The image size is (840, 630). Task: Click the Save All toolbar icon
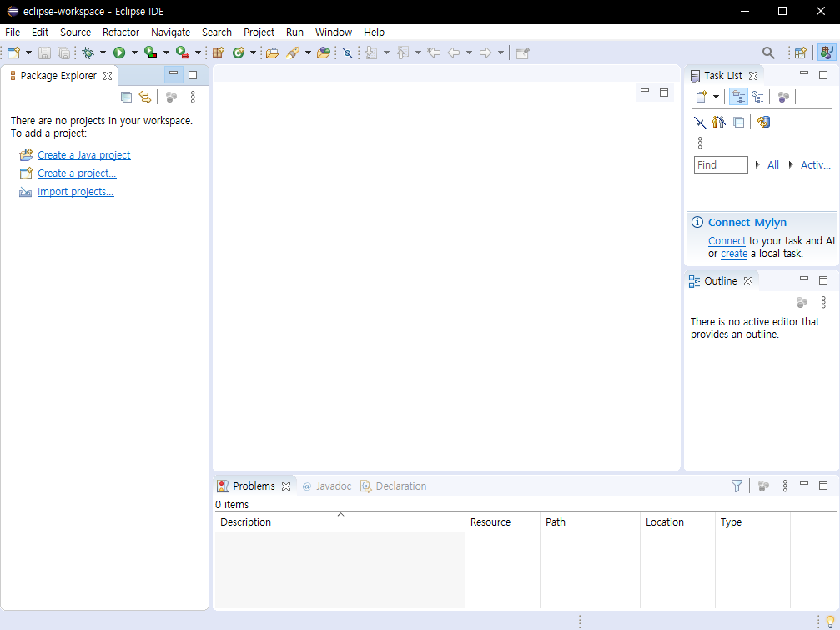pos(63,53)
